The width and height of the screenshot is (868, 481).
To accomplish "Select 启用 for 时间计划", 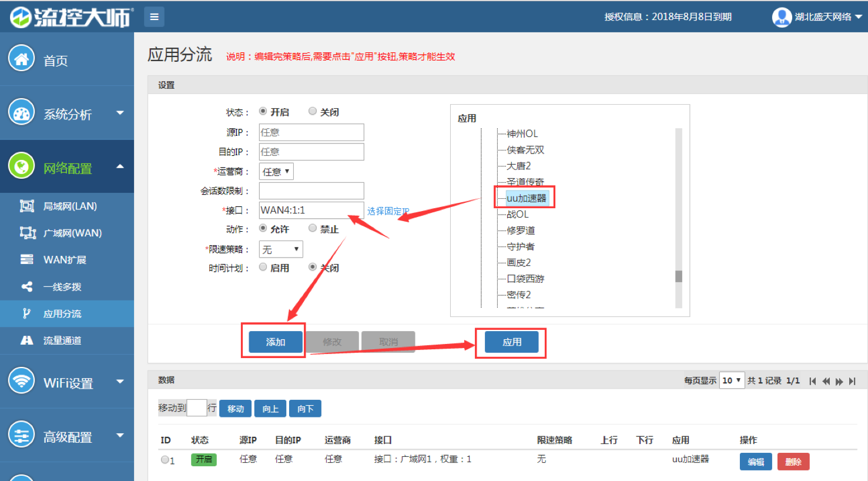I will 263,267.
